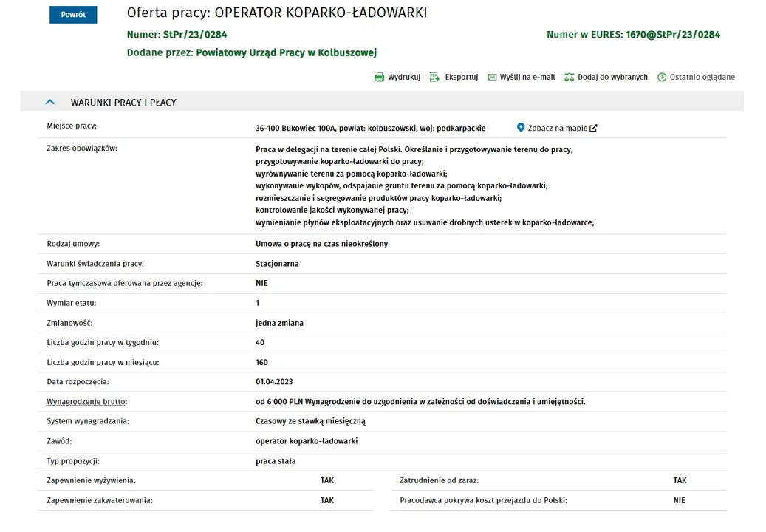Click the Zakres obowiązków label
Screen dimensions: 766x532
pyautogui.click(x=81, y=148)
